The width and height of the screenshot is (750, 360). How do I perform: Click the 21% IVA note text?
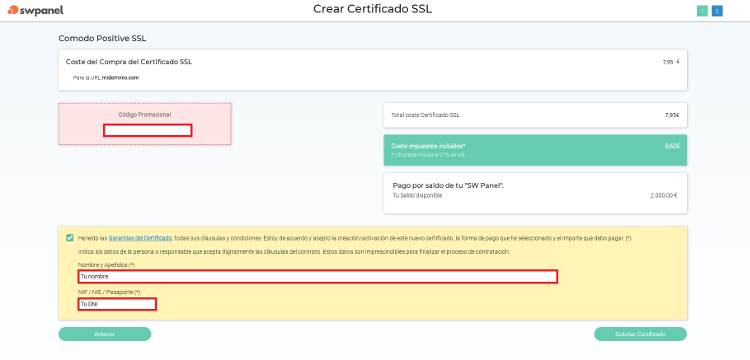point(428,155)
